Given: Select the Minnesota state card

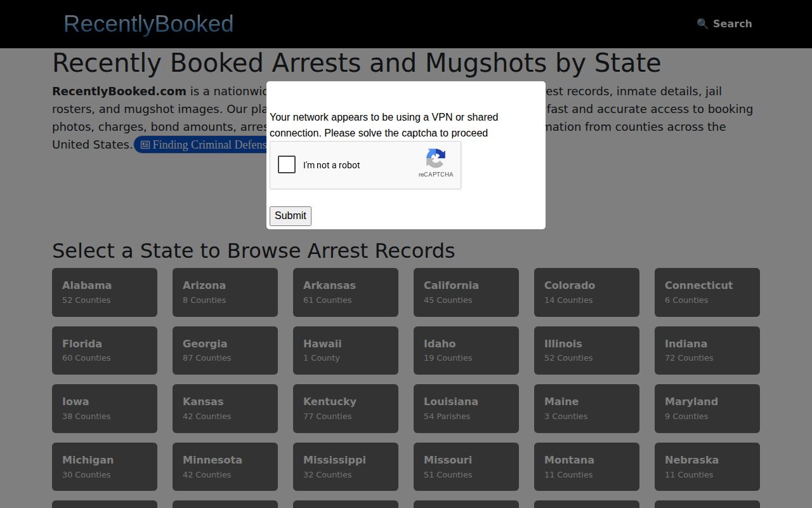Looking at the screenshot, I should (225, 467).
